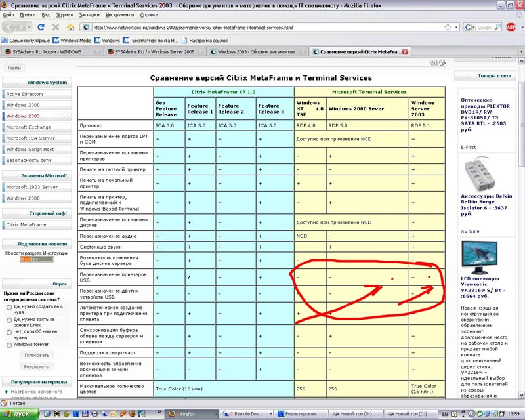Open the Редактирован... taskbar window
This screenshot has width=525, height=420.
pyautogui.click(x=301, y=414)
